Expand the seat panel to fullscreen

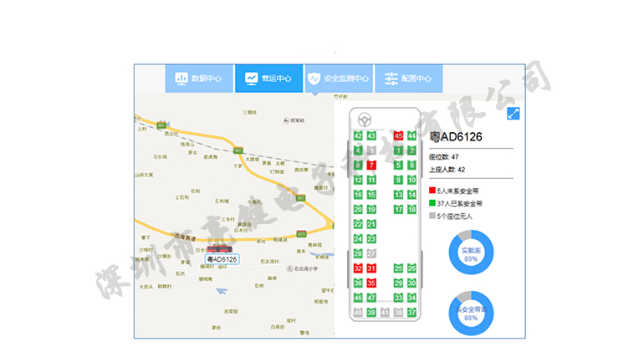514,115
